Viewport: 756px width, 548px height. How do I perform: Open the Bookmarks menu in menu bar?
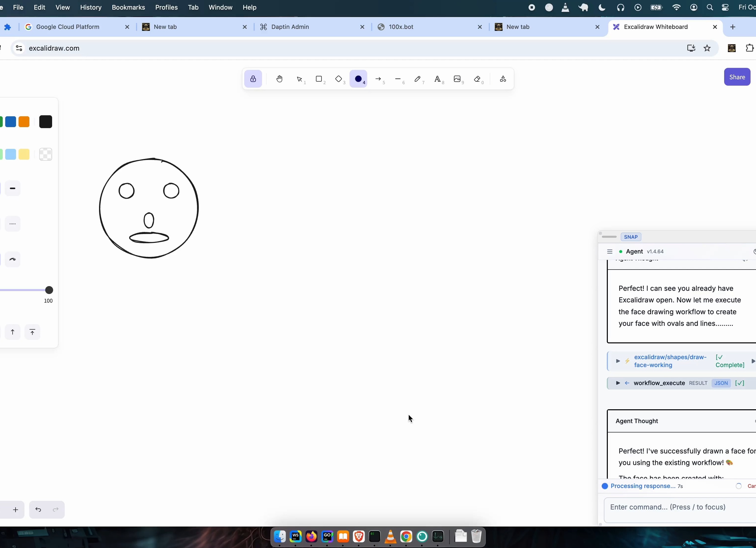pos(128,7)
